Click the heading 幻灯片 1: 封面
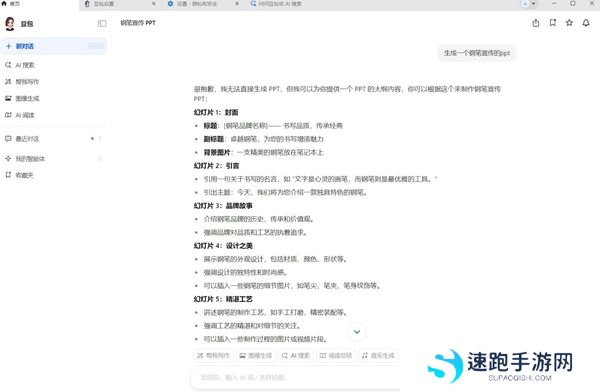 [x=216, y=112]
